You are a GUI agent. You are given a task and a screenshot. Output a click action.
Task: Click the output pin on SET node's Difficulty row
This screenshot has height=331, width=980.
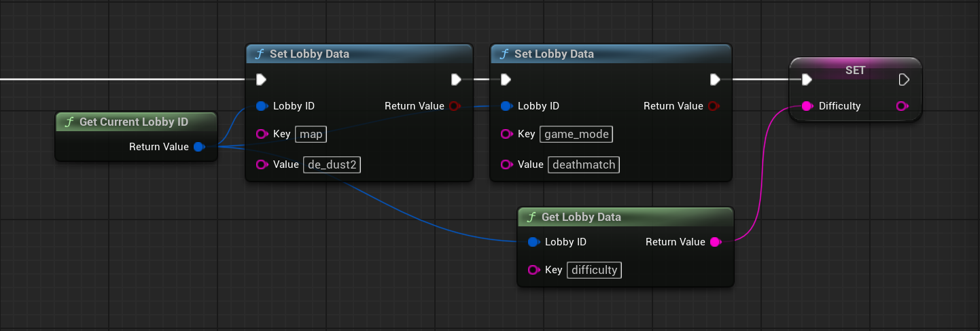902,106
